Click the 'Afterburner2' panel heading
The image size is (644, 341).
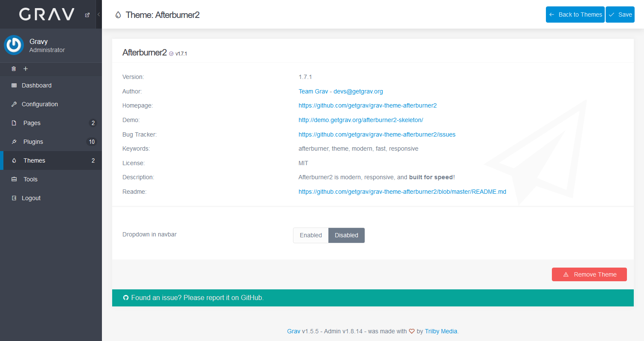(145, 52)
